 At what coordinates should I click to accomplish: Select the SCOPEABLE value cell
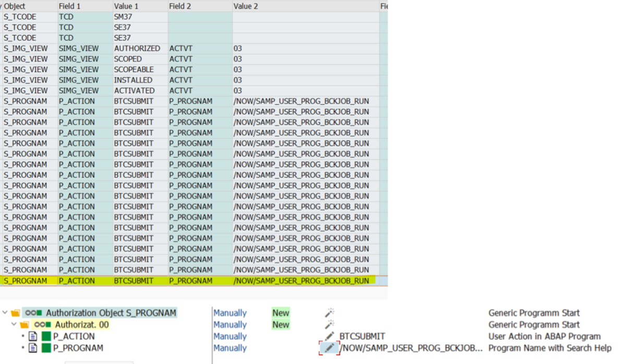click(x=140, y=69)
